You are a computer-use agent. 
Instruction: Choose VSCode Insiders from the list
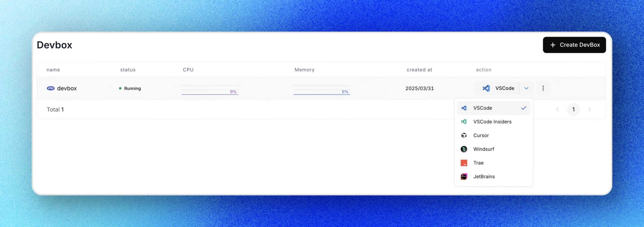pyautogui.click(x=494, y=122)
